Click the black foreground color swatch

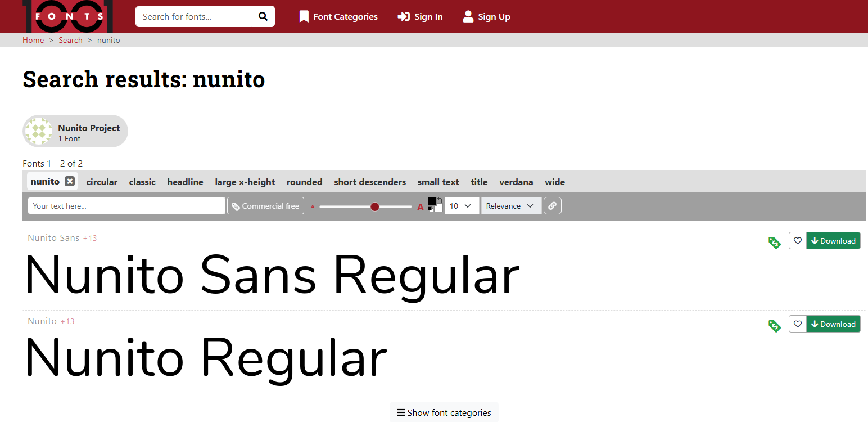(432, 201)
